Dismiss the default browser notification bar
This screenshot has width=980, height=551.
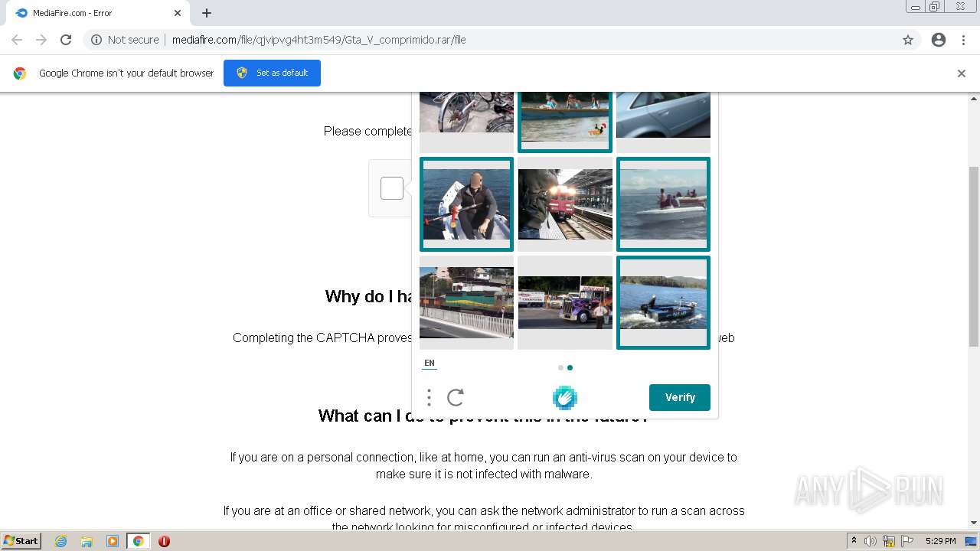pyautogui.click(x=962, y=73)
